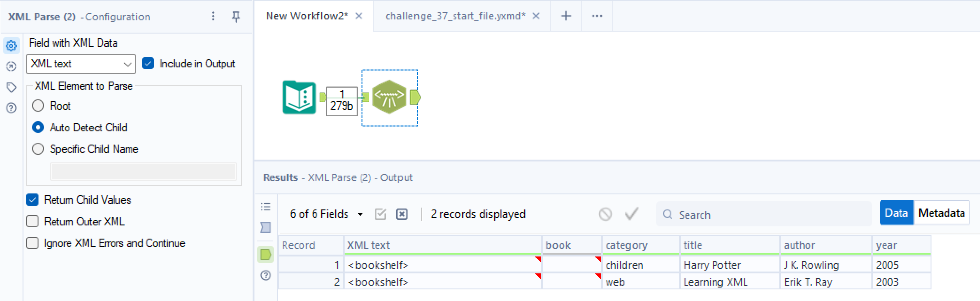Screen dimensions: 980x301
Task: Open the workflow tabs overflow menu
Action: (x=597, y=16)
